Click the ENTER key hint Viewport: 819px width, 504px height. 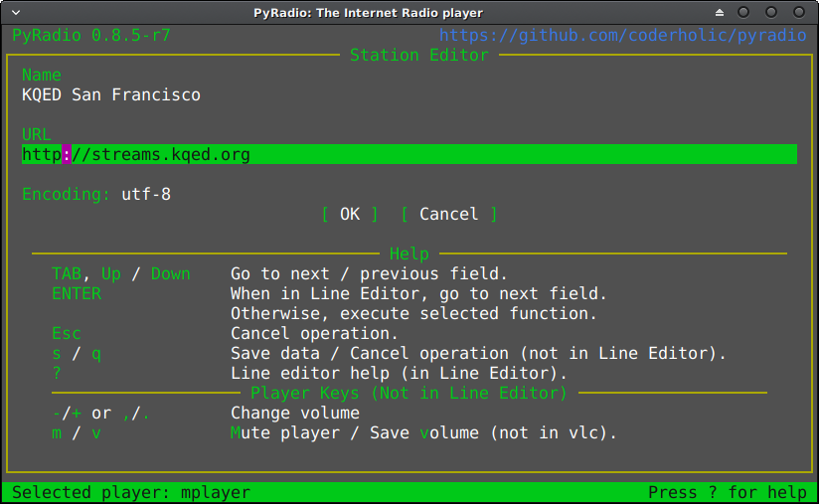click(x=77, y=293)
